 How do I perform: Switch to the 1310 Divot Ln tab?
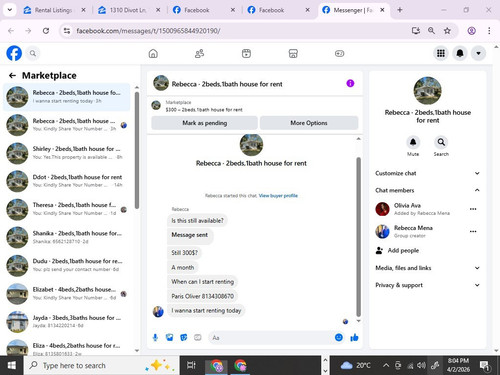pos(129,10)
